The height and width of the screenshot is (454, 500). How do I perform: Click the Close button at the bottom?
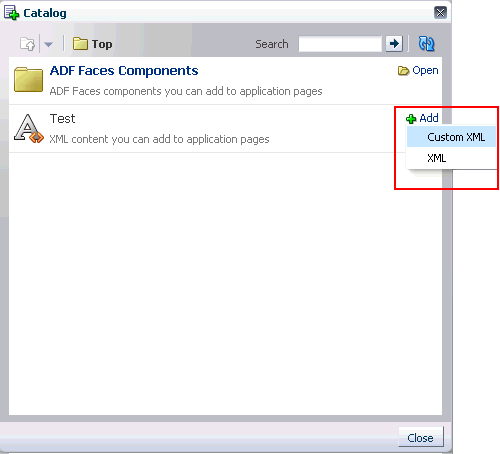421,438
